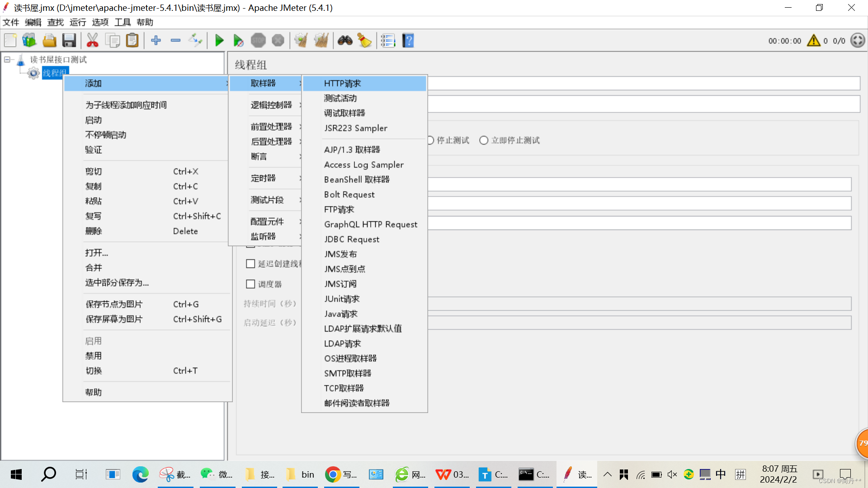Expand the 配置元件 submenu

266,222
